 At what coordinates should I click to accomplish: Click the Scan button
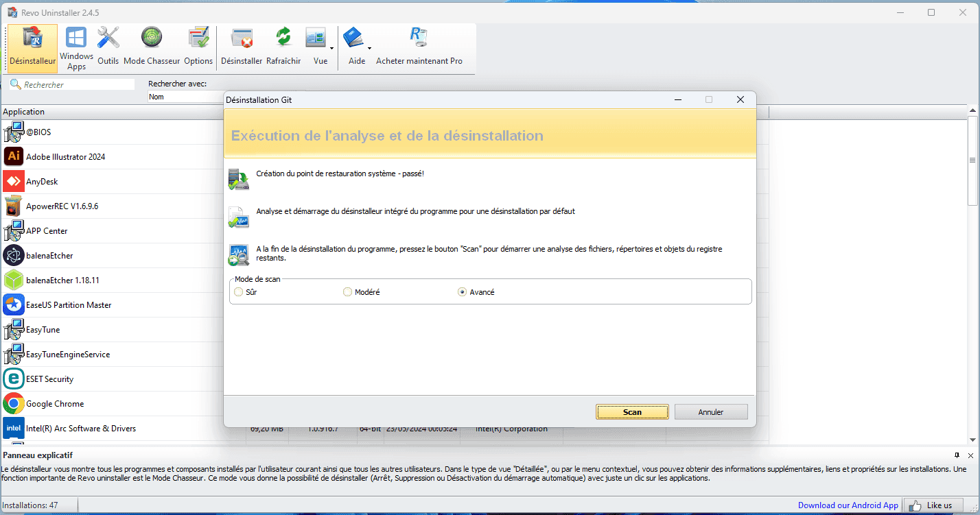632,412
